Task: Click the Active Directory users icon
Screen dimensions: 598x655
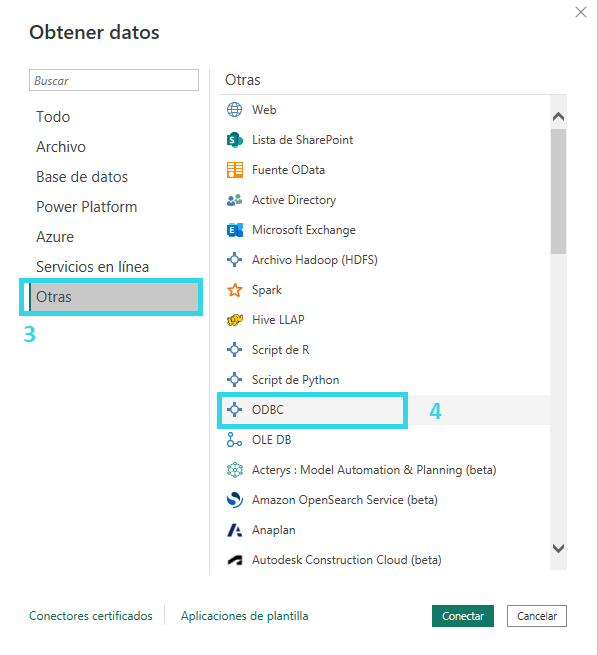Action: [x=234, y=200]
